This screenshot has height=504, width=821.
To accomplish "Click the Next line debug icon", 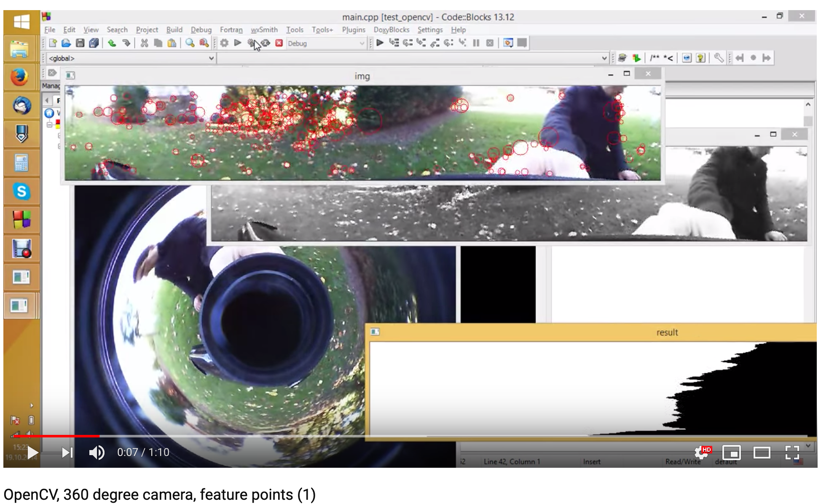I will tap(408, 43).
